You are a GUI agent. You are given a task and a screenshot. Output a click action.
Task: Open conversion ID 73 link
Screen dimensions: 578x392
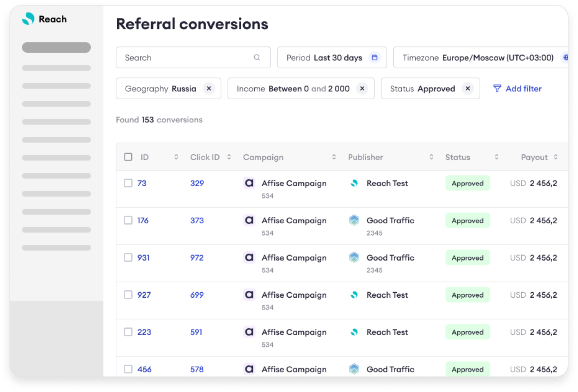point(142,183)
